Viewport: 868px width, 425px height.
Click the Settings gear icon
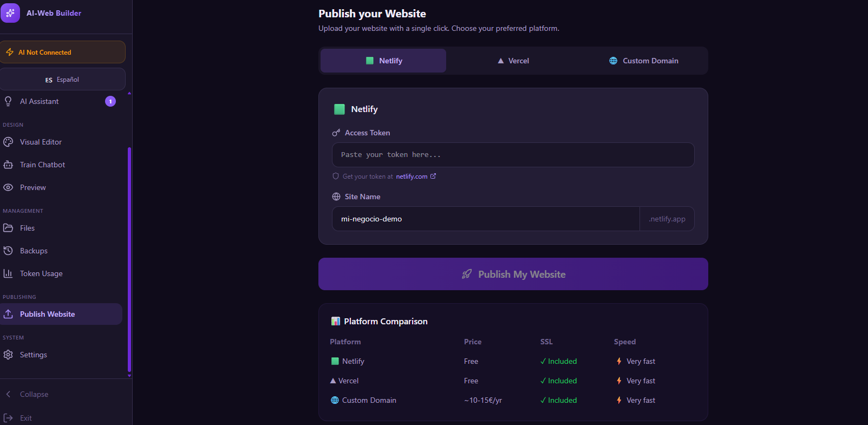8,355
